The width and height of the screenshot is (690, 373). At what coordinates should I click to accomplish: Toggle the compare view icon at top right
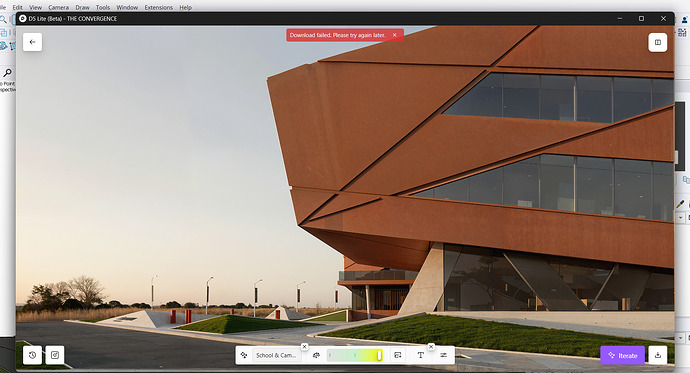click(657, 43)
